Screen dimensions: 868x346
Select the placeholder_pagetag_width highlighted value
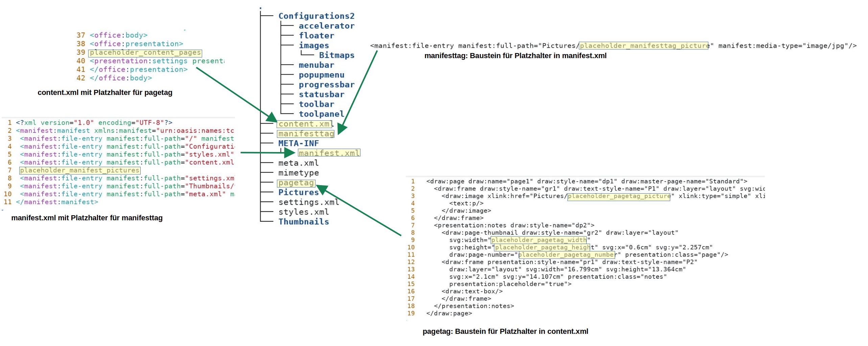coord(539,240)
